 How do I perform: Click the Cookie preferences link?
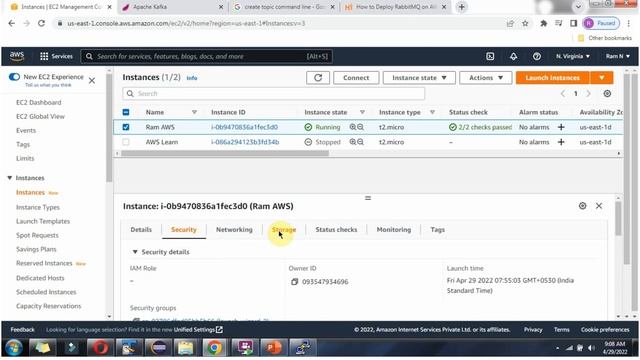605,329
